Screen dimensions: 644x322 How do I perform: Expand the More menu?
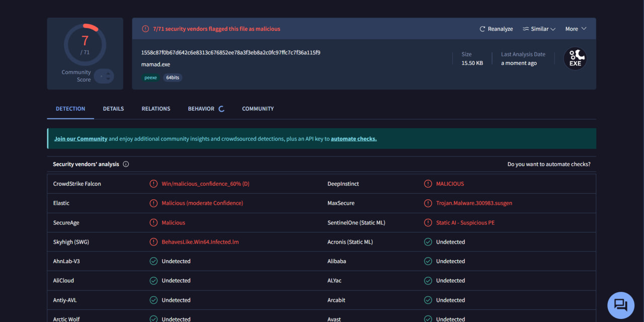[x=576, y=29]
